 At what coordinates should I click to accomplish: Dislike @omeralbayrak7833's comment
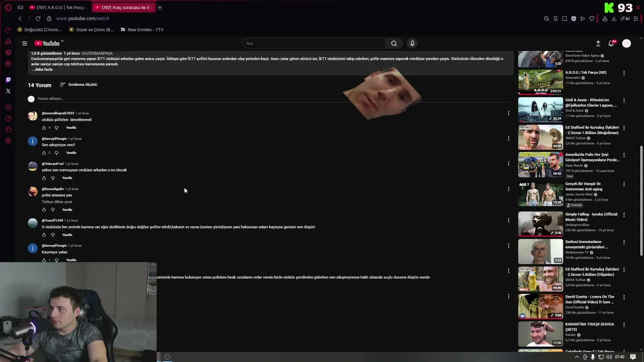click(56, 128)
